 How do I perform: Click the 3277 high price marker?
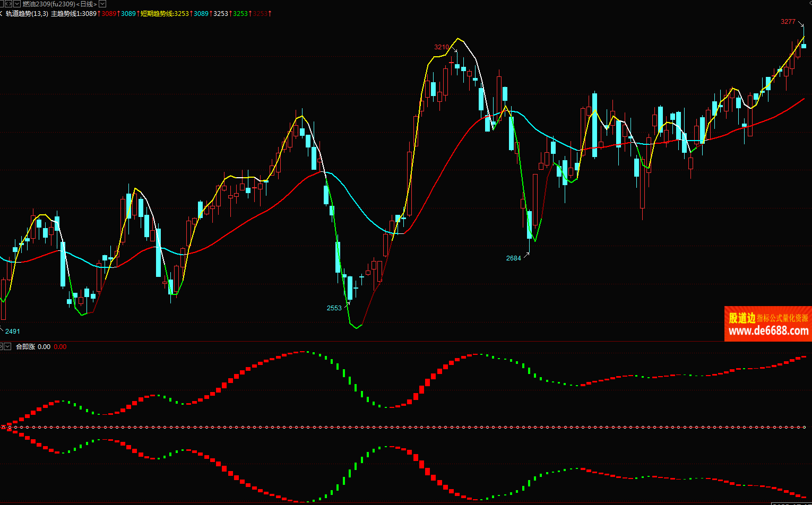point(788,22)
